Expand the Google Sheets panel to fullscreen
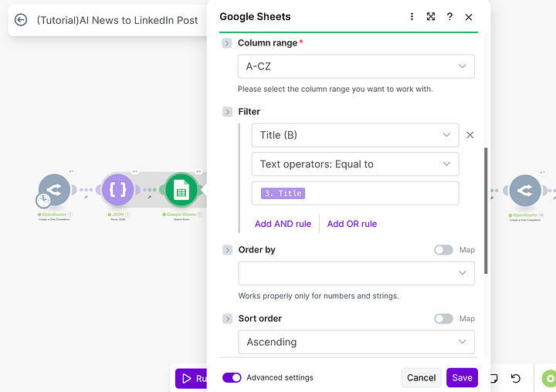The image size is (556, 392). 430,17
